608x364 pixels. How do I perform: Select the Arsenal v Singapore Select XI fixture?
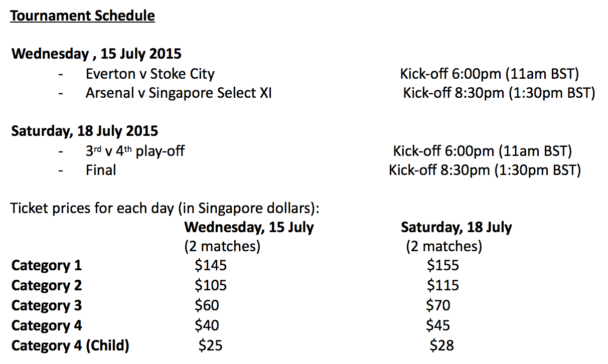click(179, 93)
